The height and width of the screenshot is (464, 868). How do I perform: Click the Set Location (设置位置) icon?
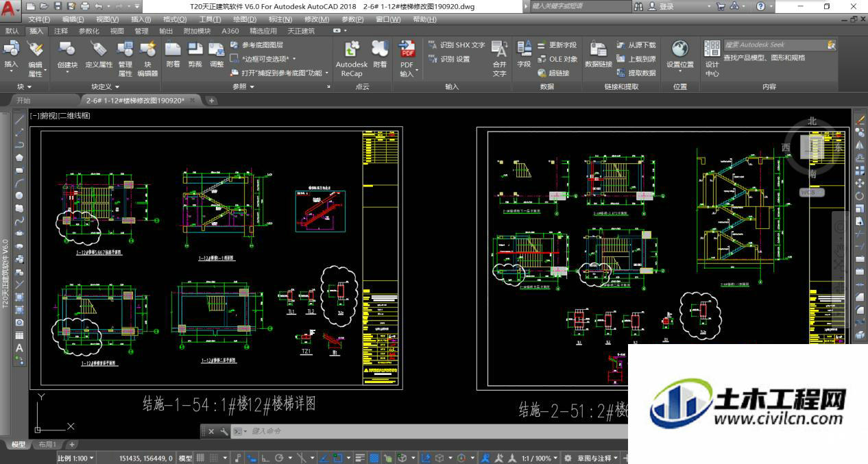click(680, 55)
